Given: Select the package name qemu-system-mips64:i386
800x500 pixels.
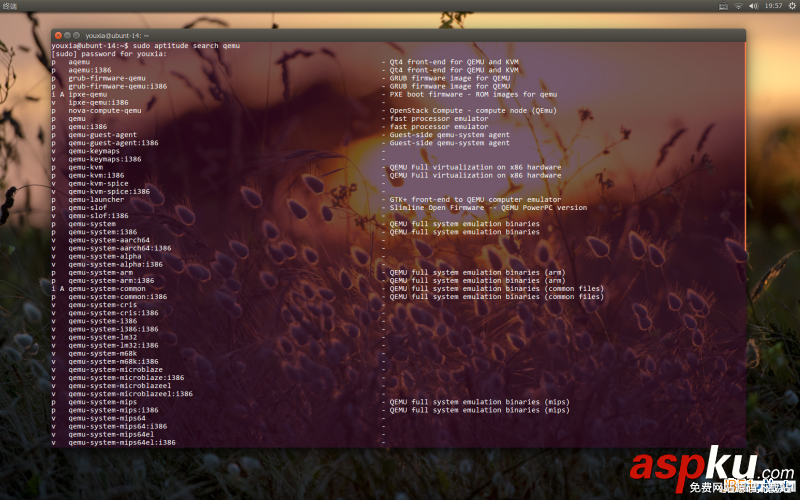Looking at the screenshot, I should (x=118, y=427).
